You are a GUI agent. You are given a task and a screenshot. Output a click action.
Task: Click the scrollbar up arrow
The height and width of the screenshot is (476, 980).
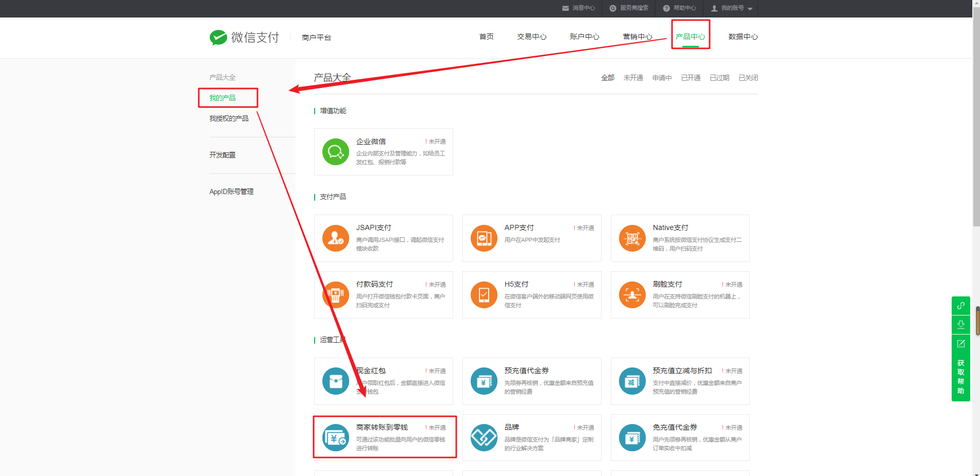coord(976,4)
